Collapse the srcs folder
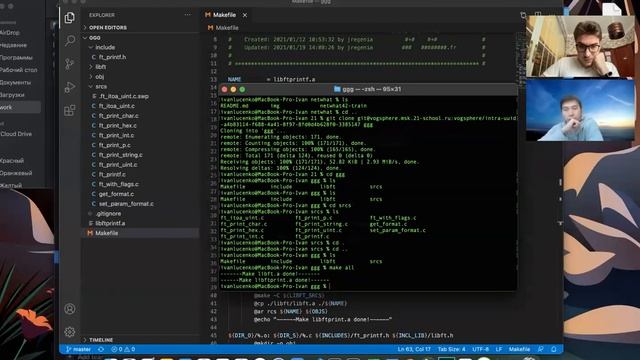This screenshot has height=360, width=640. (x=101, y=87)
